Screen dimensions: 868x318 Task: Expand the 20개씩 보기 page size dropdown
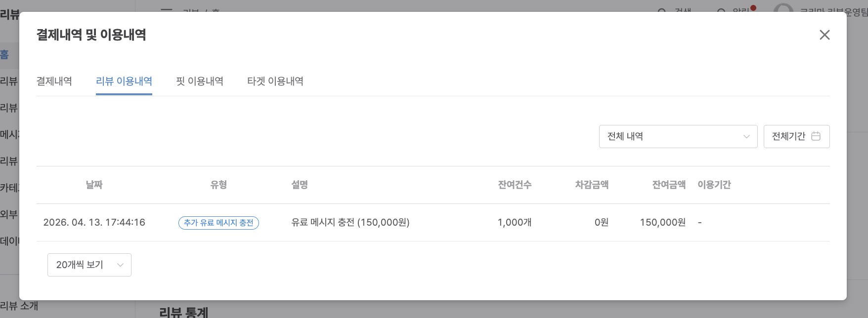89,265
